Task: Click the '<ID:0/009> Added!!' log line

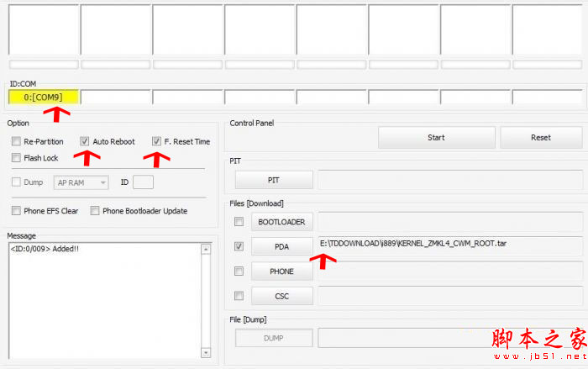Action: [x=45, y=249]
